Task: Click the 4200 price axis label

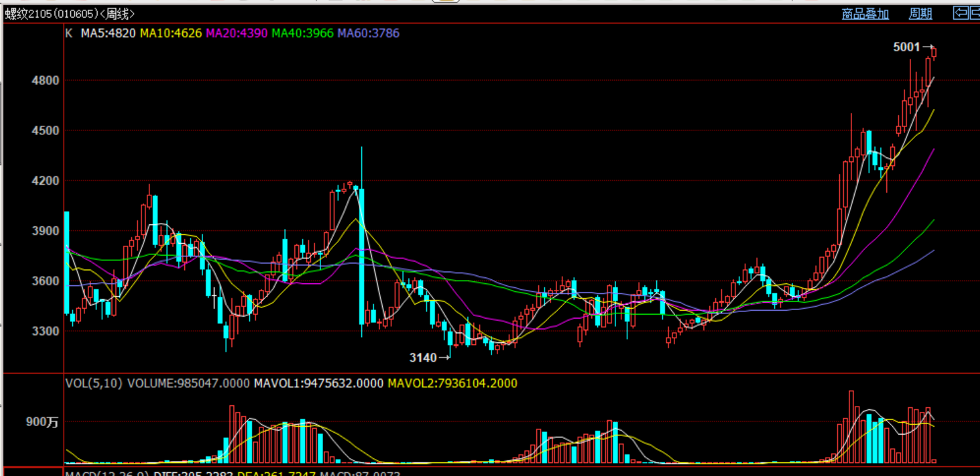Action: click(x=46, y=181)
